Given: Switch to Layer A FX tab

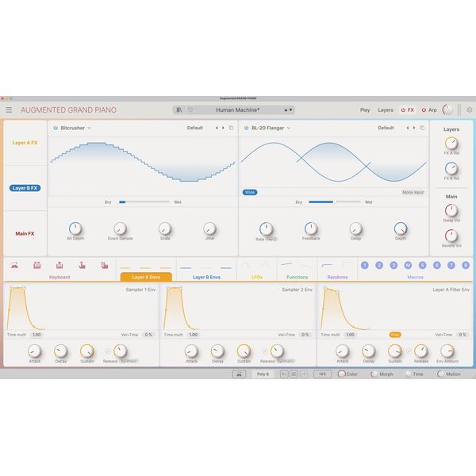Looking at the screenshot, I should (x=25, y=143).
